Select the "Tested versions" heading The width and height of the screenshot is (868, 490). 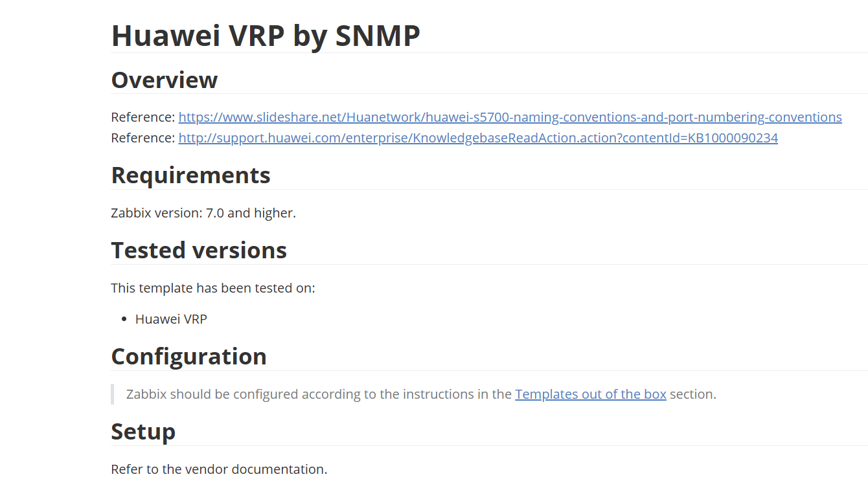[x=199, y=250]
